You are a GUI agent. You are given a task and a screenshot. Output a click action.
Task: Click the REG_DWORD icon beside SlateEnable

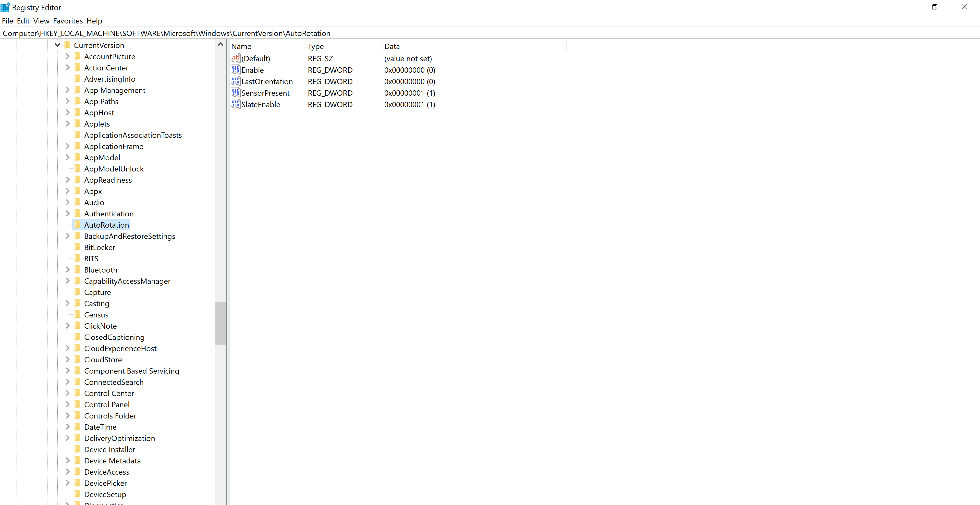coord(235,104)
